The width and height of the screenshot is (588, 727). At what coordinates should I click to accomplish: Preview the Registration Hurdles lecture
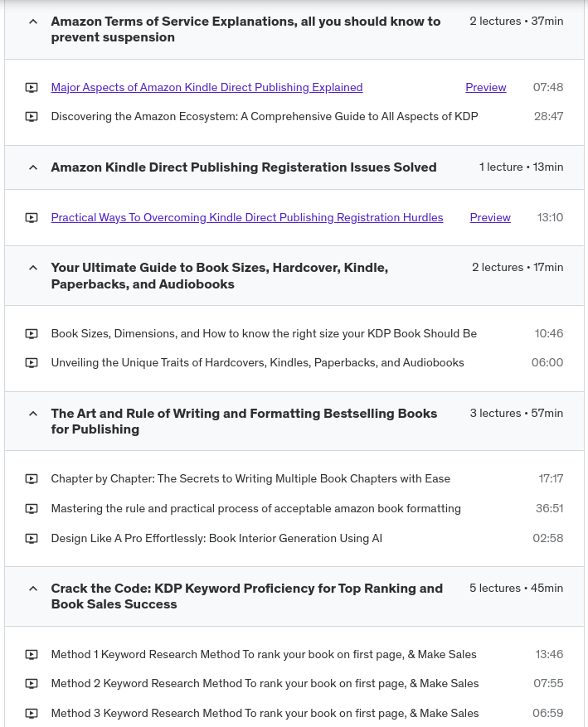coord(490,217)
